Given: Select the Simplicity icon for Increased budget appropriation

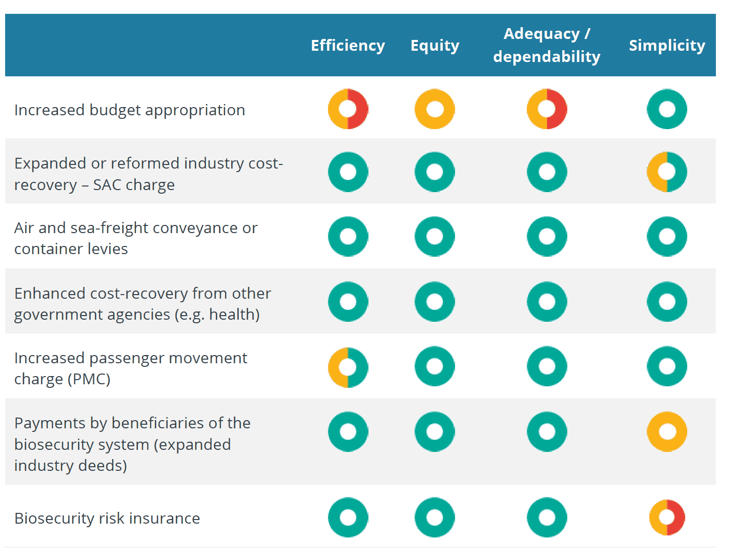Looking at the screenshot, I should 667,109.
